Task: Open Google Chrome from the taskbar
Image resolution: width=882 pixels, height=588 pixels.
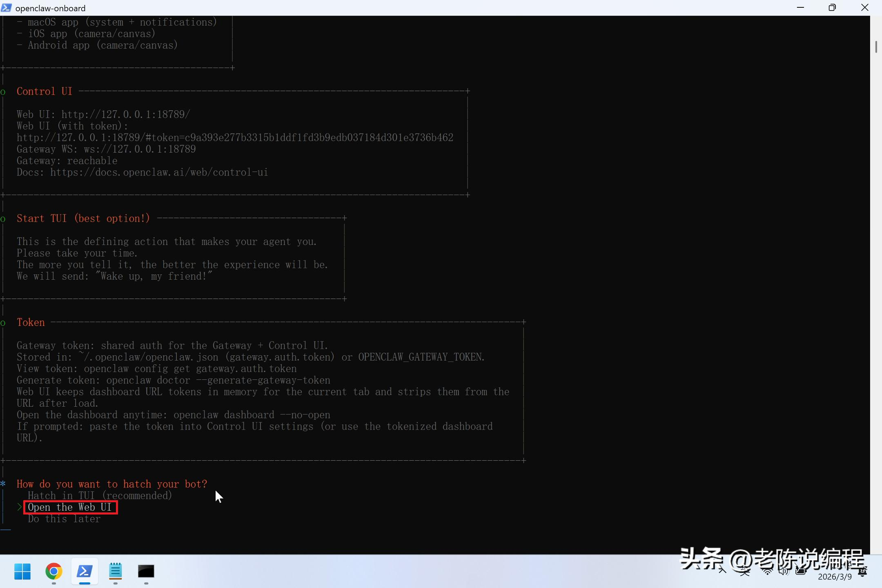Action: pos(54,571)
